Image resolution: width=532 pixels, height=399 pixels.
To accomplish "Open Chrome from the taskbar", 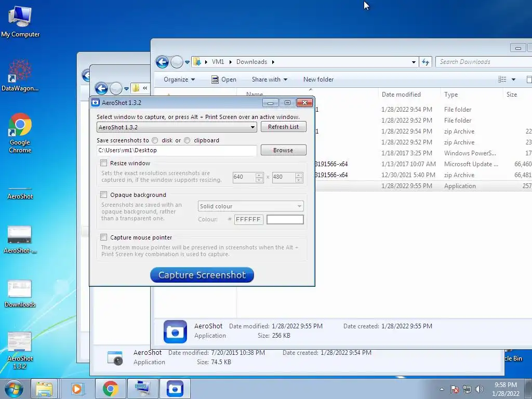I will coord(110,389).
